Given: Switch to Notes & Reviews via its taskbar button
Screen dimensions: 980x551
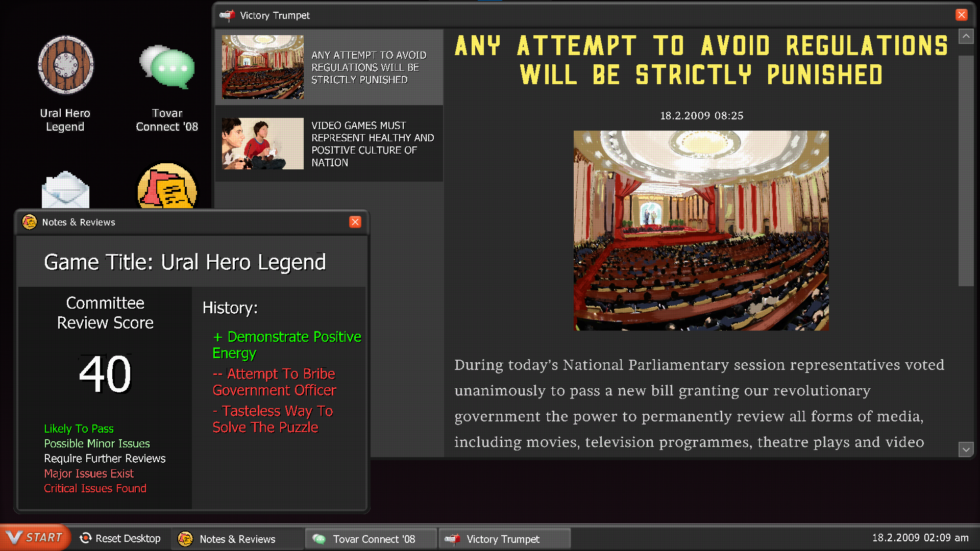Looking at the screenshot, I should pos(237,539).
